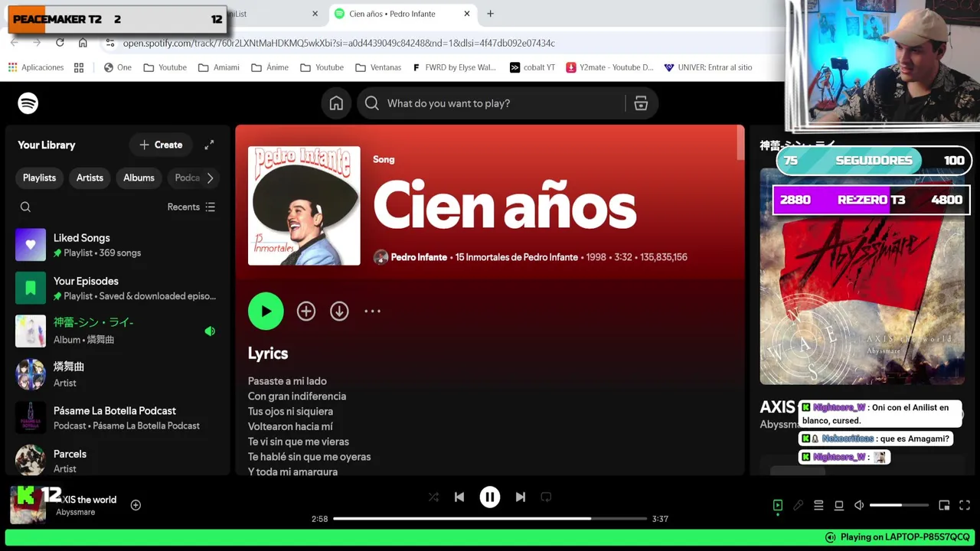
Task: Adjust the volume slider
Action: (x=899, y=505)
